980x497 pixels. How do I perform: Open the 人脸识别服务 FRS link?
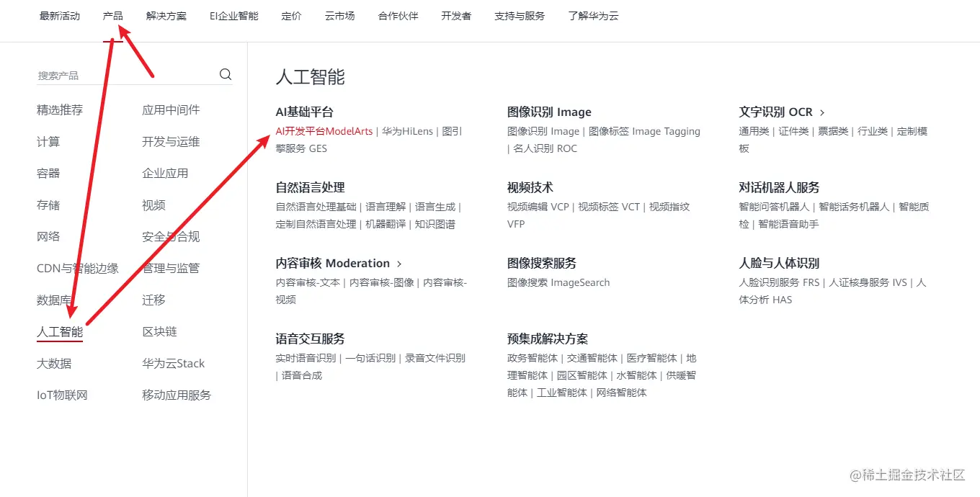[x=779, y=282]
